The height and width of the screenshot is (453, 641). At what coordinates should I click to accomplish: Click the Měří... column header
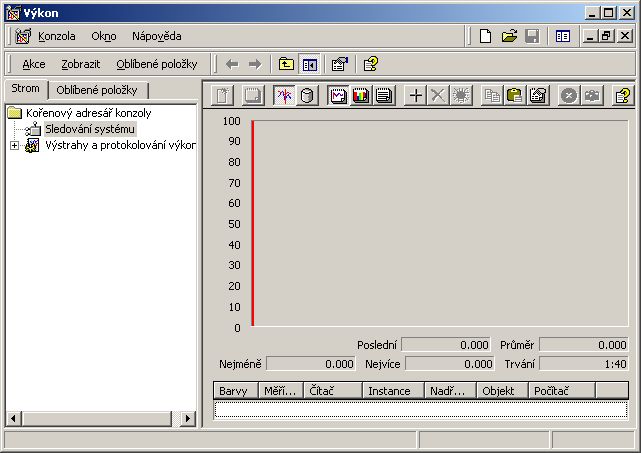click(x=281, y=390)
